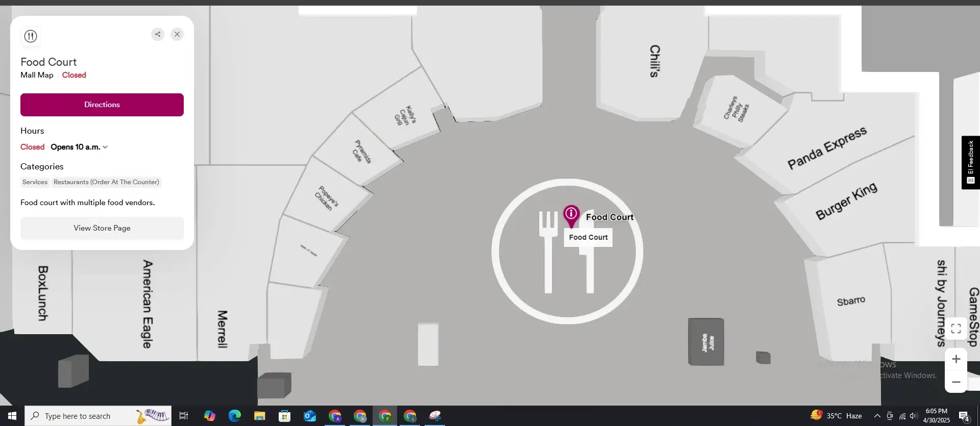Image resolution: width=980 pixels, height=426 pixels.
Task: Click the Food Court map pin marker
Action: (x=571, y=216)
